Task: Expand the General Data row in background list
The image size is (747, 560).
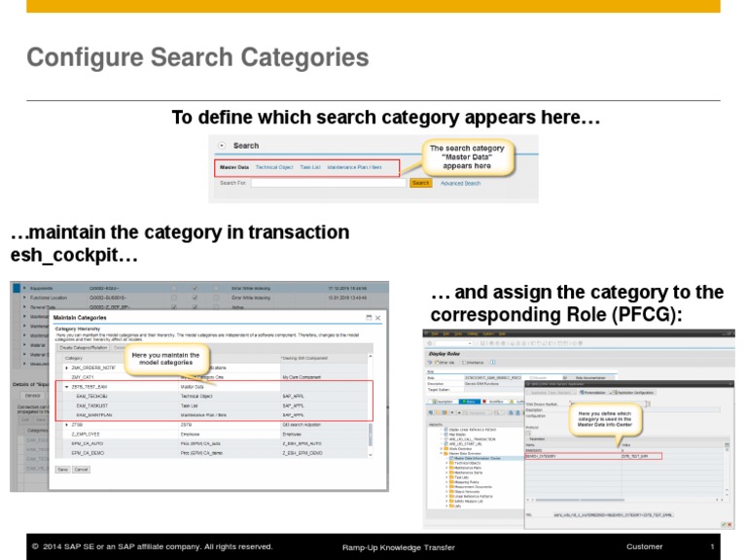Action: [24, 307]
